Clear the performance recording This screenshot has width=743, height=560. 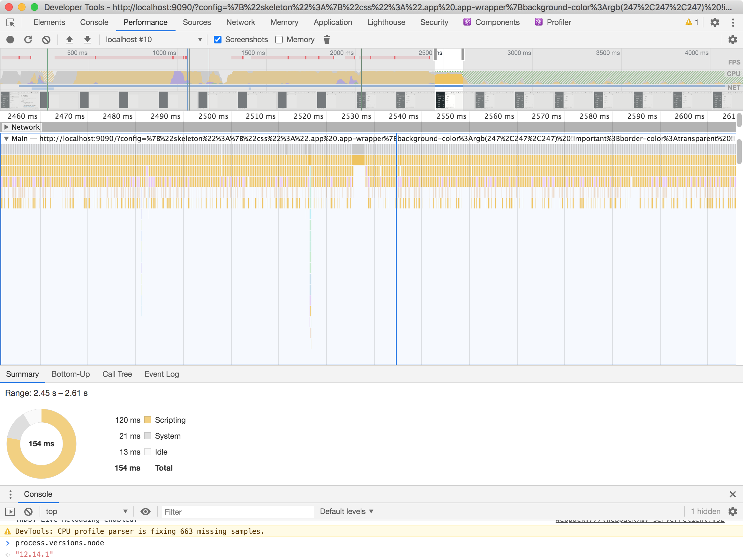[46, 40]
